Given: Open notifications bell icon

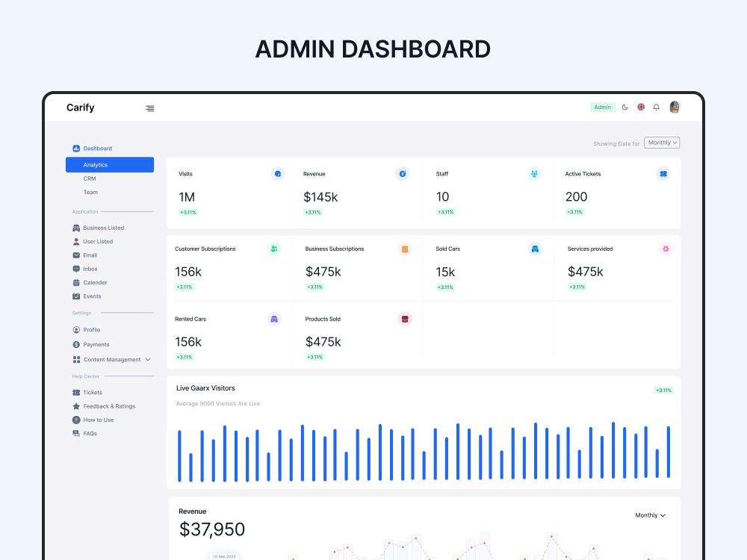Looking at the screenshot, I should (x=656, y=107).
